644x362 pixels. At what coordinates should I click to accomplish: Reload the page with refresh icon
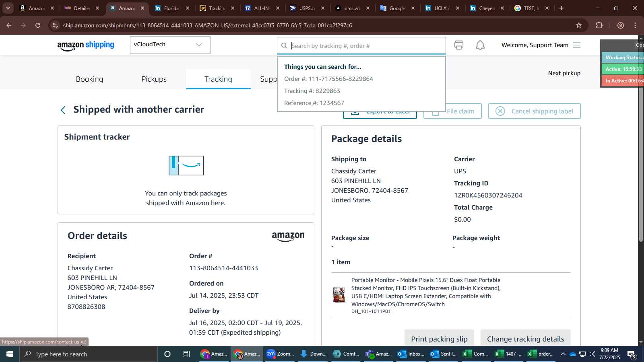[x=38, y=25]
